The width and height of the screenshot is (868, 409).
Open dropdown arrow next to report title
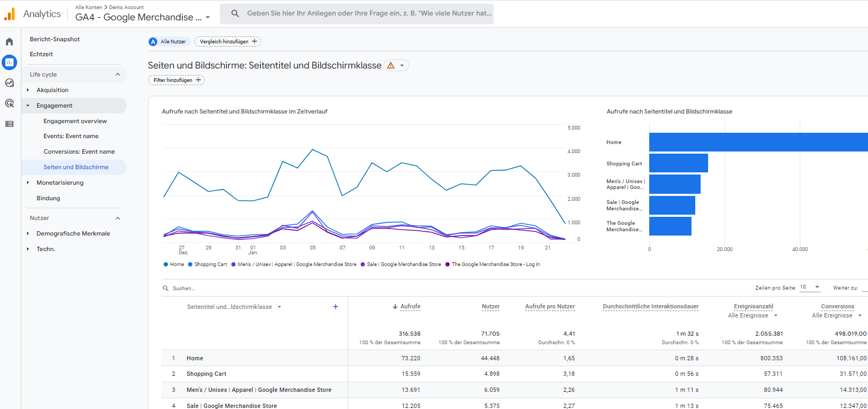(402, 65)
